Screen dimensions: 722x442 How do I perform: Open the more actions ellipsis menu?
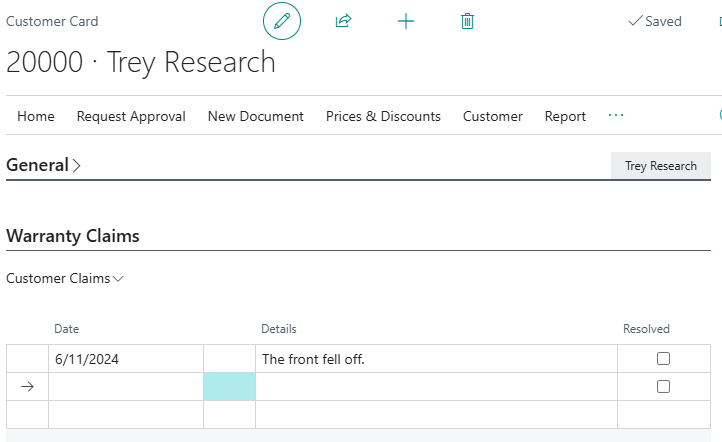pyautogui.click(x=616, y=116)
